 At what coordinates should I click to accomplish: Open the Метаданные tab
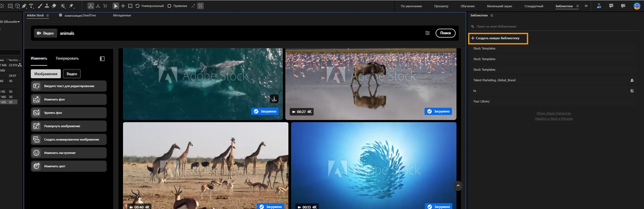pyautogui.click(x=122, y=15)
